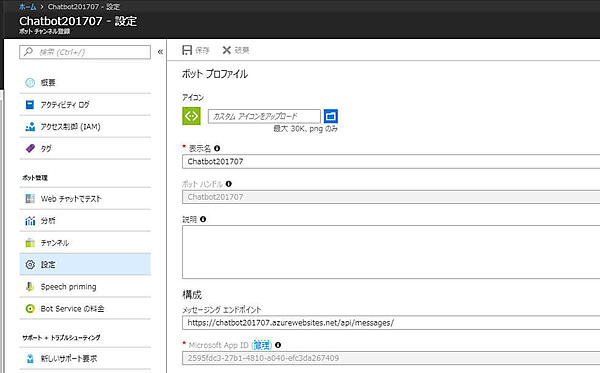
Task: Click サポート + トラブルシューティング section label
Action: pos(61,337)
